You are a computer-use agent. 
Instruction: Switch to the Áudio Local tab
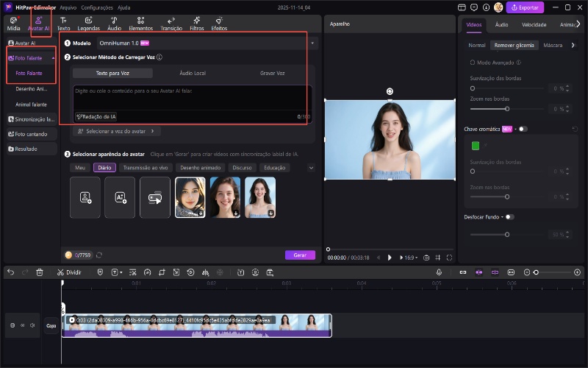click(193, 74)
